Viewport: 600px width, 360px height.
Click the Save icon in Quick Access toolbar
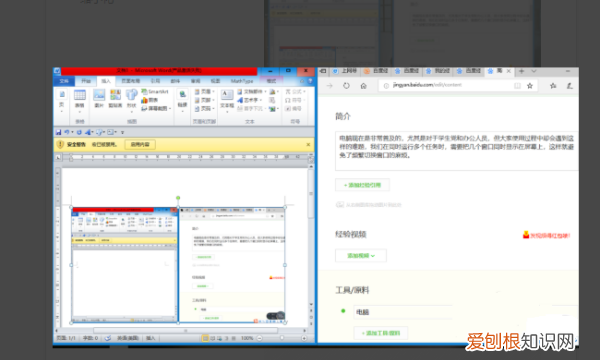(58, 132)
